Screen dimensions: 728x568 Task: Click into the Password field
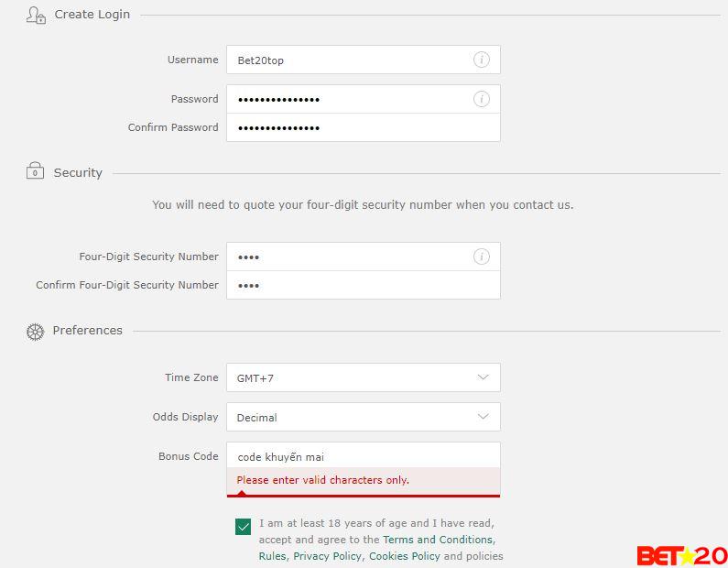coord(348,99)
